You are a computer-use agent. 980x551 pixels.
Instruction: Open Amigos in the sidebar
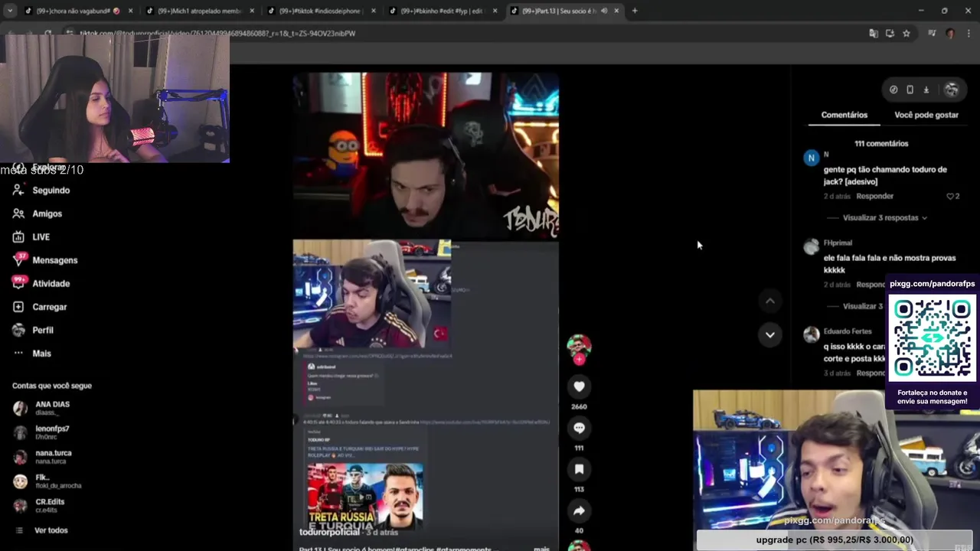click(x=47, y=214)
